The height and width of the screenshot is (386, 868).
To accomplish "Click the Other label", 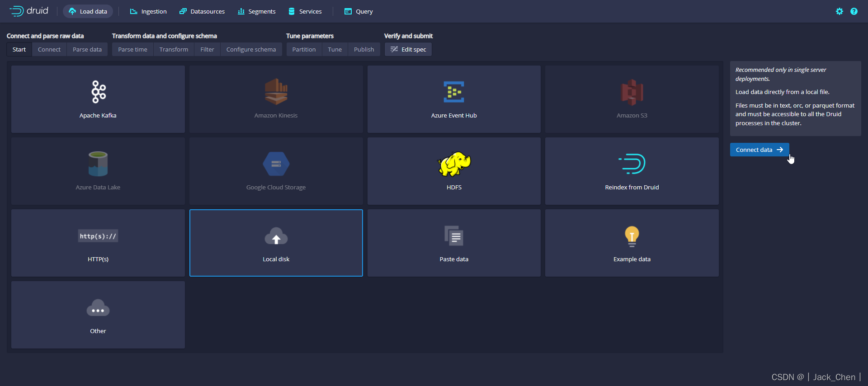I will coord(98,331).
